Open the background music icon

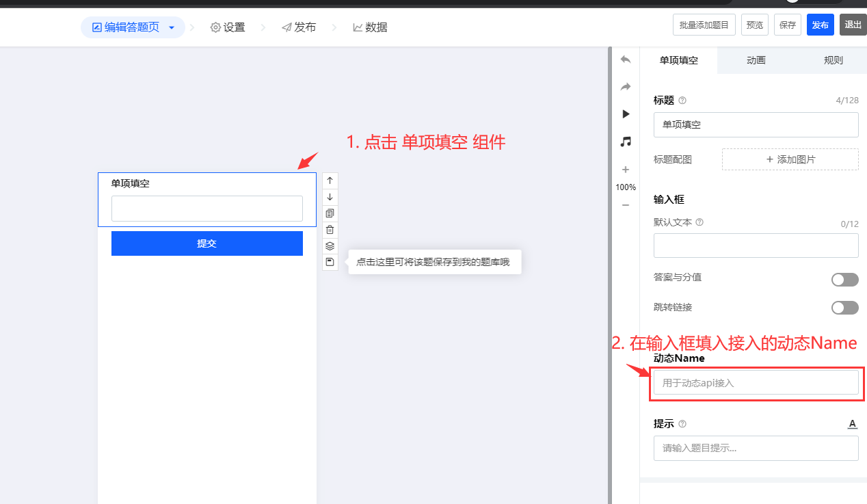tap(625, 142)
